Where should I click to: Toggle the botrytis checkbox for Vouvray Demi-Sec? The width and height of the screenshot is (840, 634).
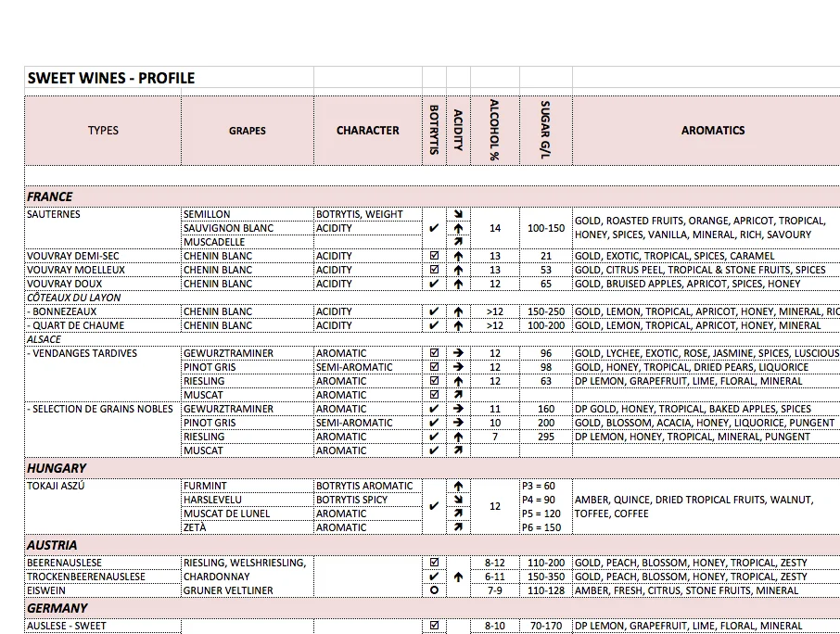[433, 256]
